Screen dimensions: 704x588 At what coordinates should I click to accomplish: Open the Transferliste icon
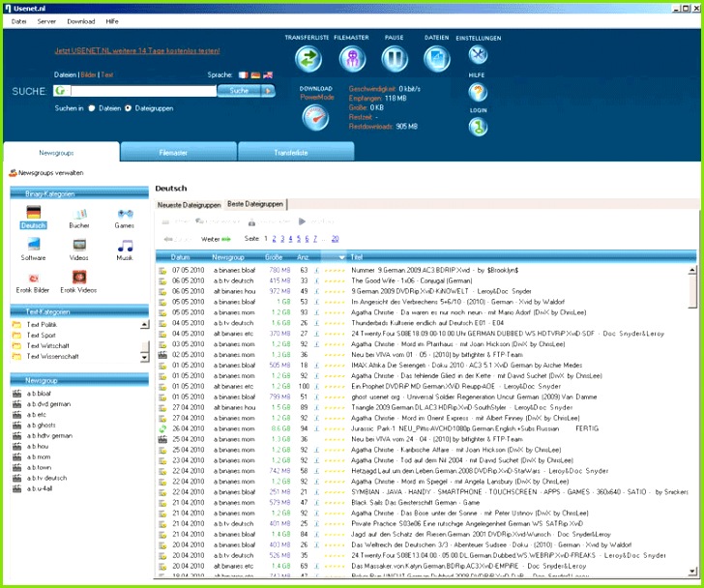point(308,60)
